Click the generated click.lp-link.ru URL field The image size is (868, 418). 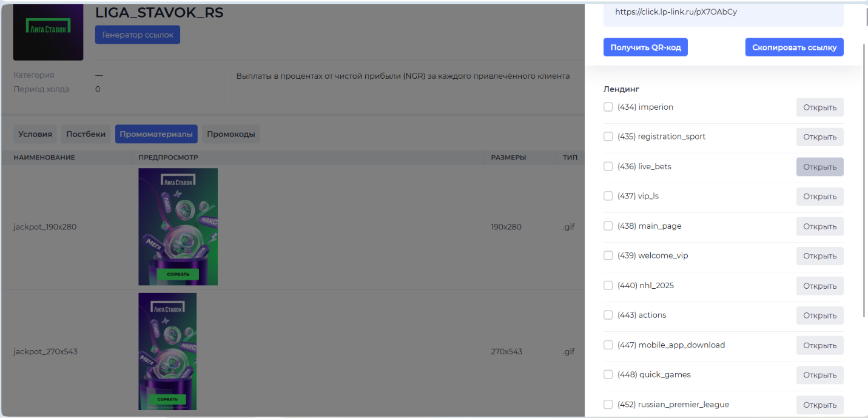pos(723,12)
